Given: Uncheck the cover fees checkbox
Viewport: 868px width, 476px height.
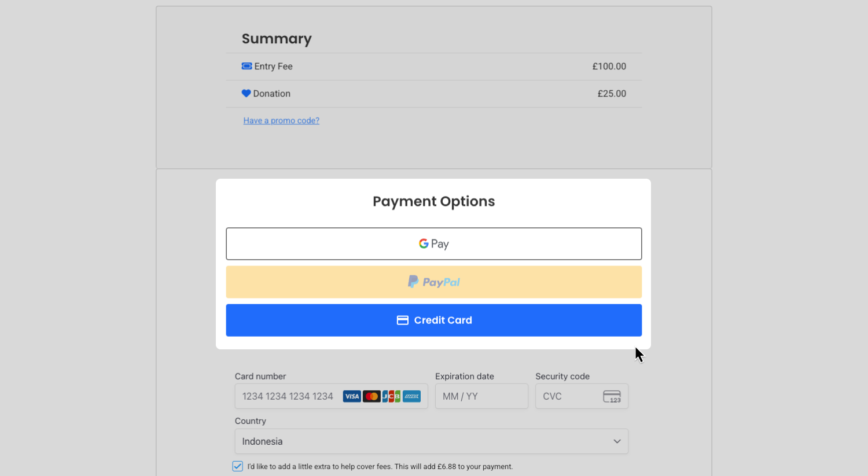Looking at the screenshot, I should (x=238, y=466).
